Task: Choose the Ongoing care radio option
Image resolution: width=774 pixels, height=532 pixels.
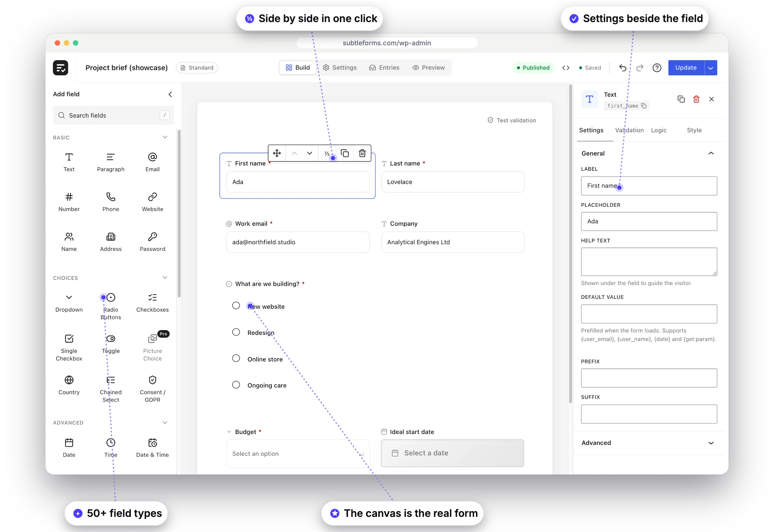Action: pos(236,385)
